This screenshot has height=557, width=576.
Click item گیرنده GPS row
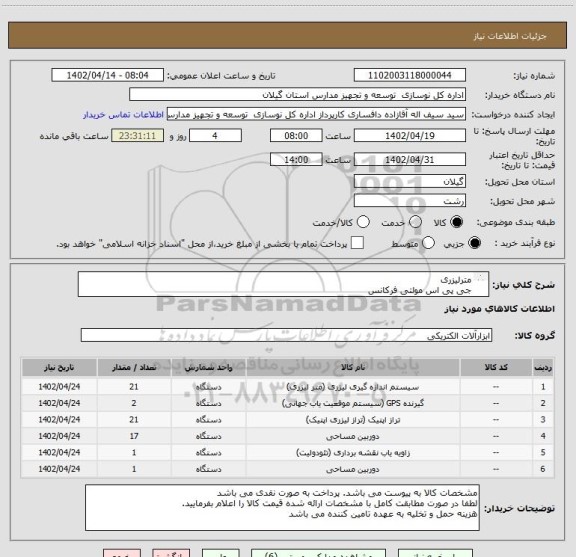(x=287, y=403)
